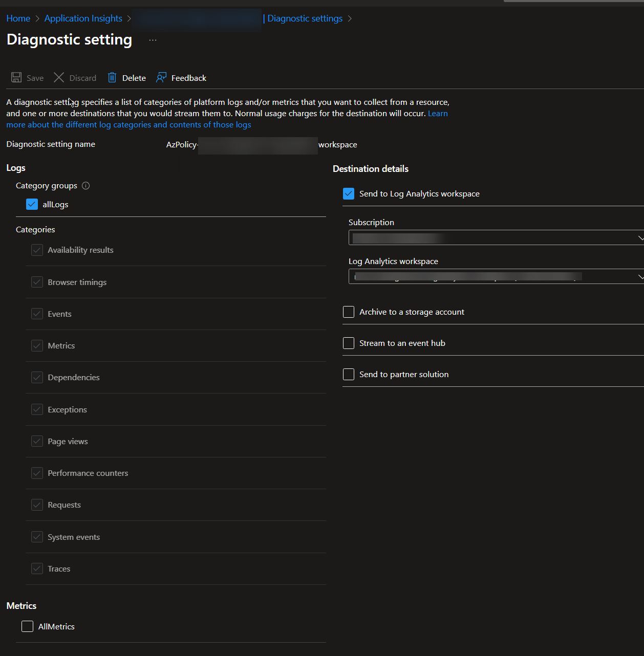Image resolution: width=644 pixels, height=656 pixels.
Task: Open Application Insights breadcrumb link
Action: (x=83, y=18)
